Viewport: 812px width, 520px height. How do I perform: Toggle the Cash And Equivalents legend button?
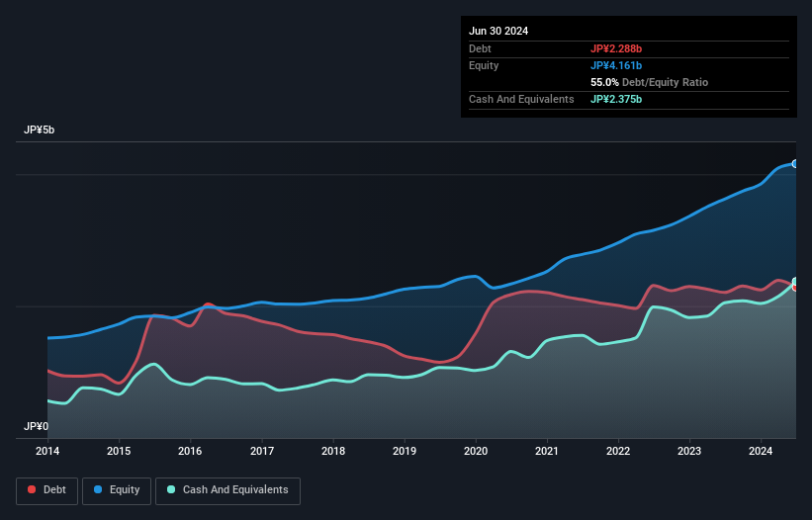[x=227, y=491]
